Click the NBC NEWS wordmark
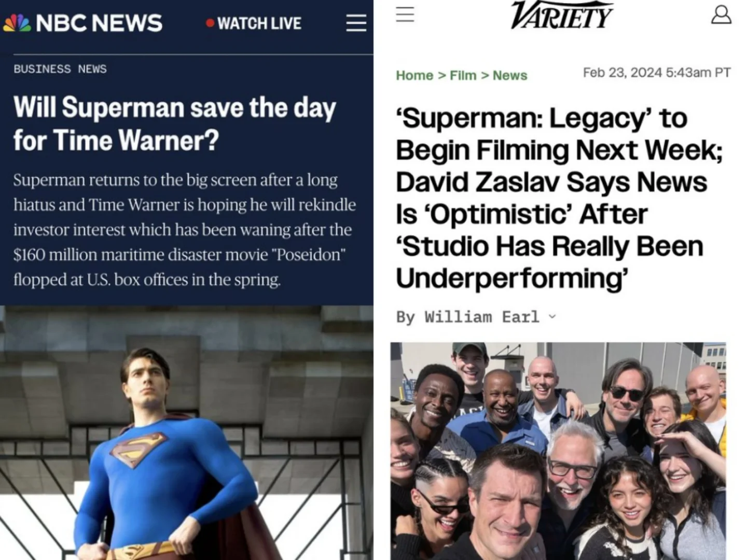The height and width of the screenshot is (560, 747). 99,23
